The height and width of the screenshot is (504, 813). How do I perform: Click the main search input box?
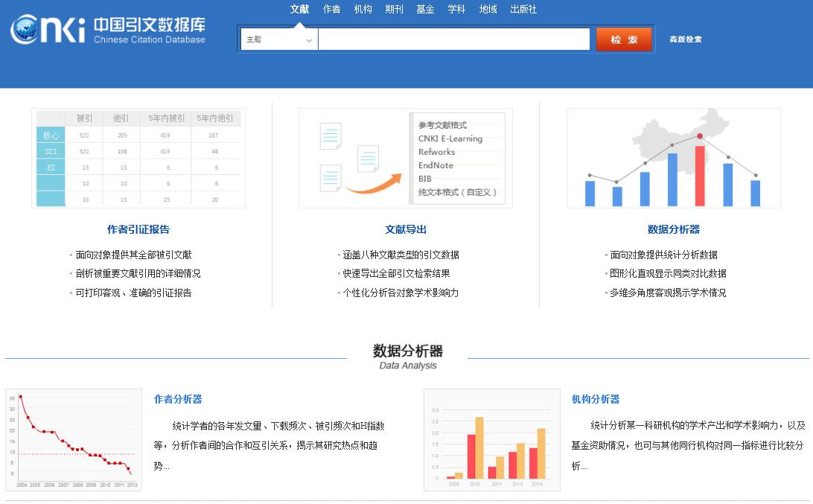453,39
